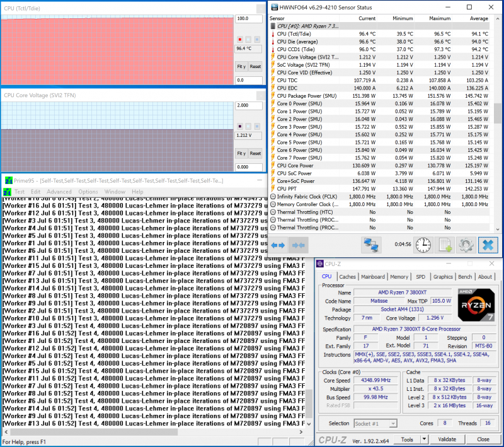Click Fit y in CPU Core Voltage graph

pos(241,153)
